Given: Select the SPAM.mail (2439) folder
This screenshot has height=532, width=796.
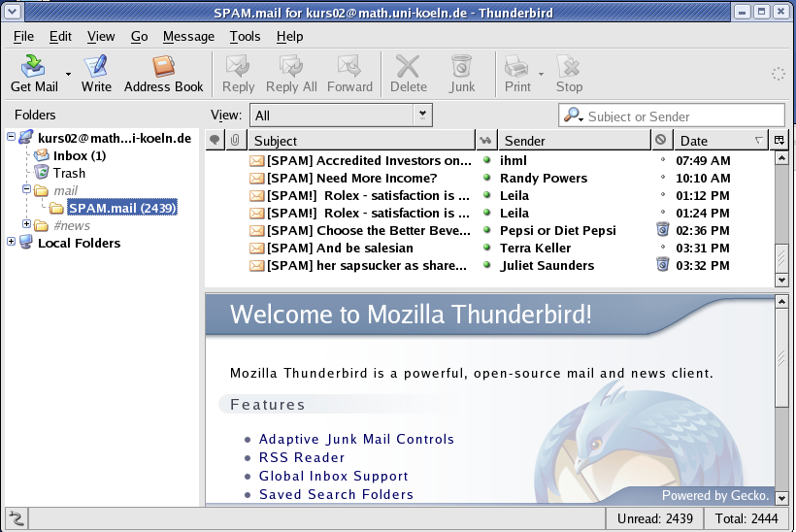Looking at the screenshot, I should [122, 208].
